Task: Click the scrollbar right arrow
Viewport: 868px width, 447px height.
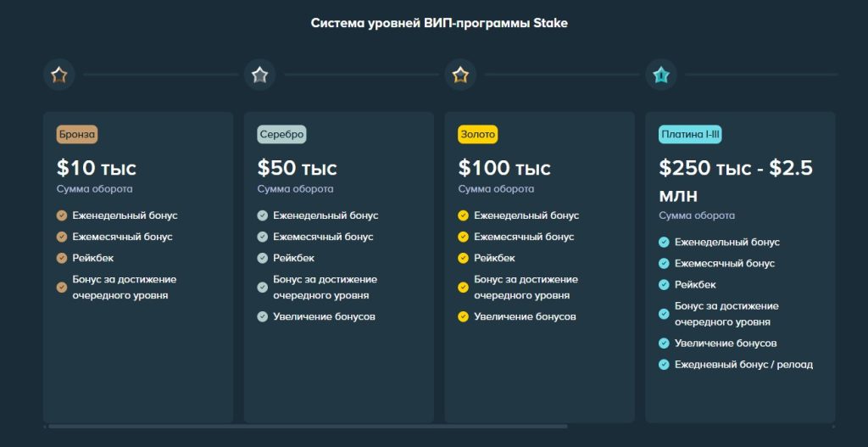Action: 834,427
